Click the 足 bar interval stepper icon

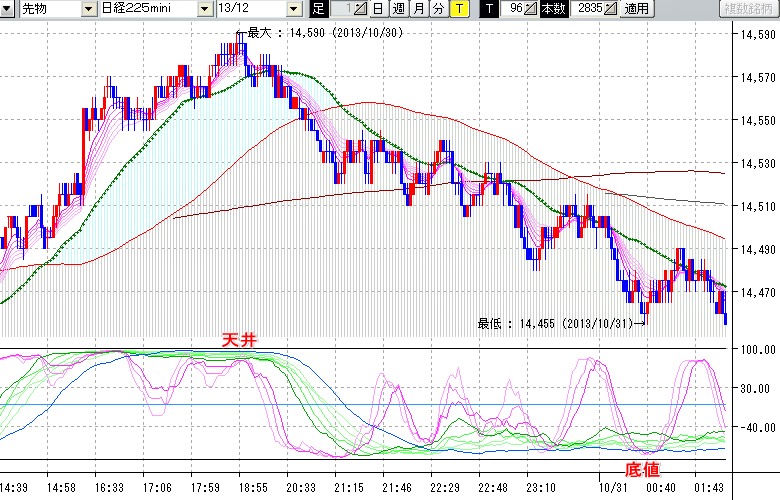tap(361, 9)
